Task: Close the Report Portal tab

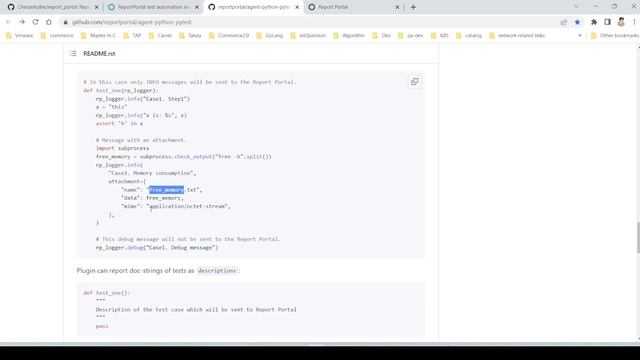Action: pos(397,7)
